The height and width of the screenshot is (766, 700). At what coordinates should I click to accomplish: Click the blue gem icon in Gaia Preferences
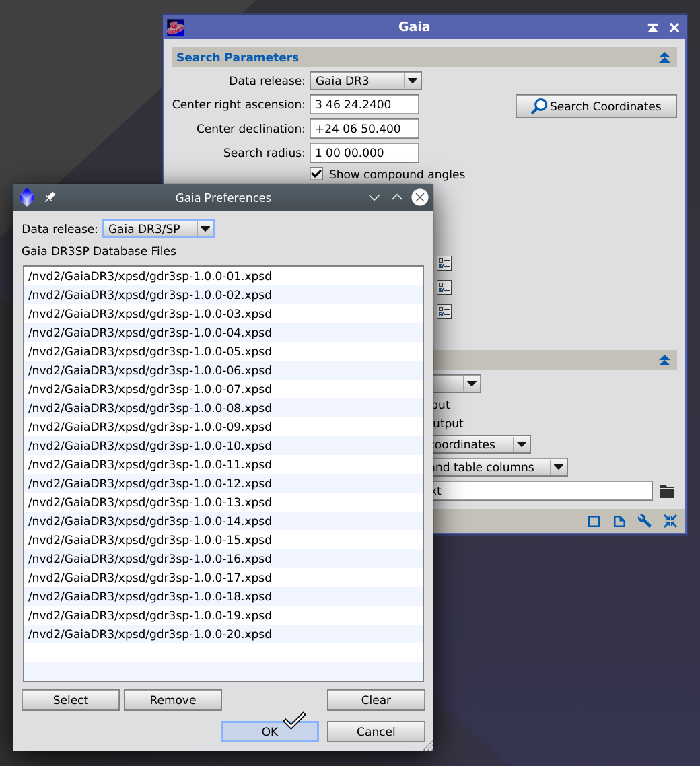(27, 197)
